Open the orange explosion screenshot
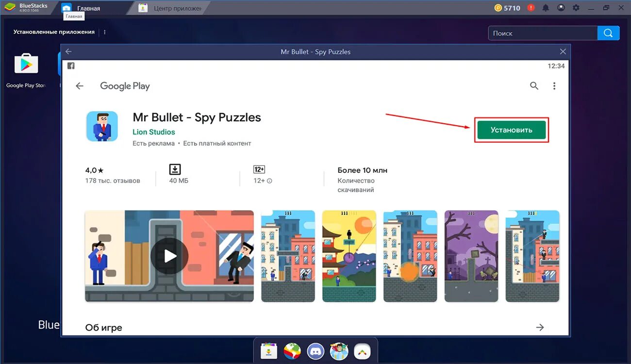This screenshot has height=364, width=631. pyautogui.click(x=411, y=256)
